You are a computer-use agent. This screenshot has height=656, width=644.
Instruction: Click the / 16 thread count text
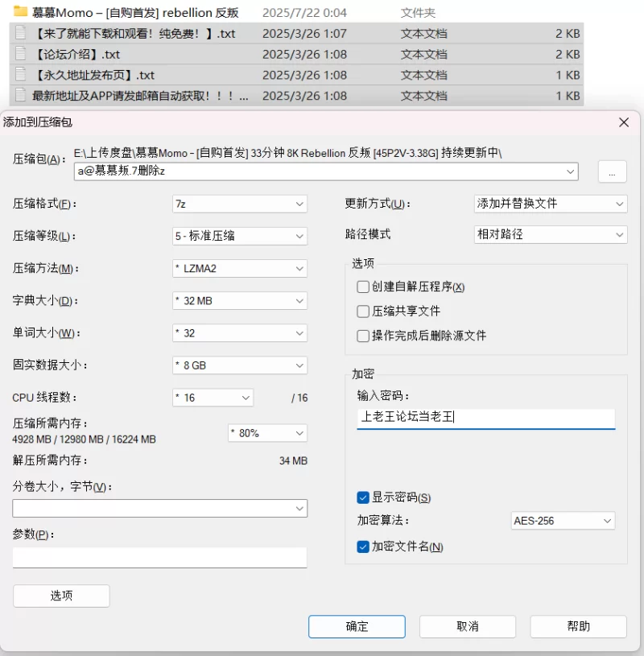299,398
